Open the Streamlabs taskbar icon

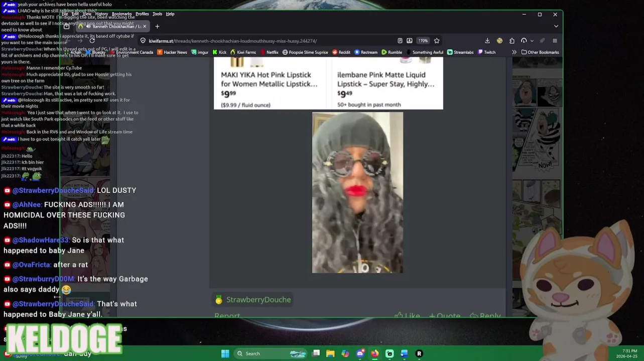390,353
